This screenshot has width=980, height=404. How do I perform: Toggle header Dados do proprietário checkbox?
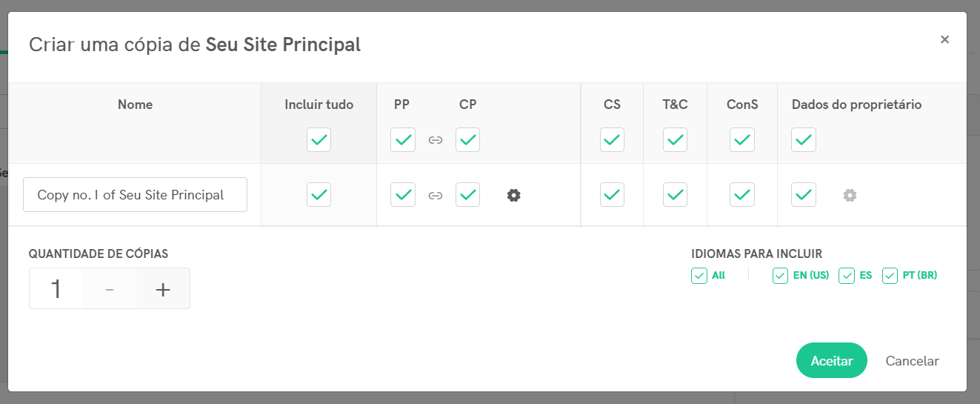[804, 139]
